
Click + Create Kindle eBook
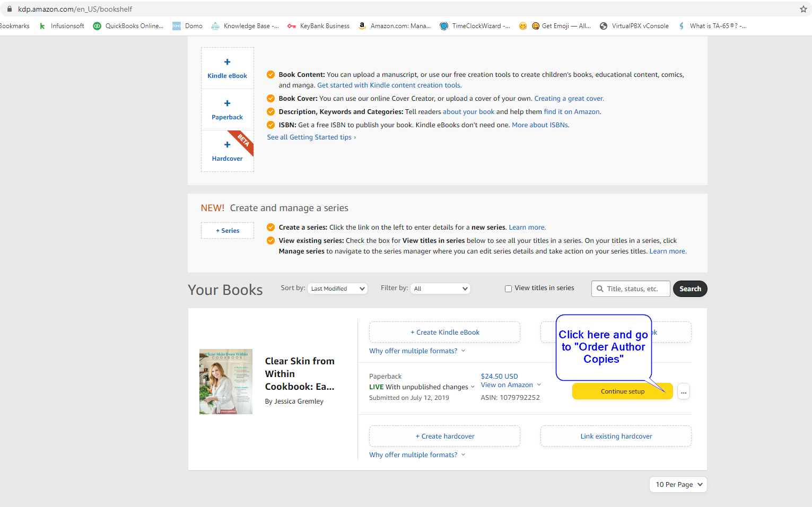(x=444, y=332)
